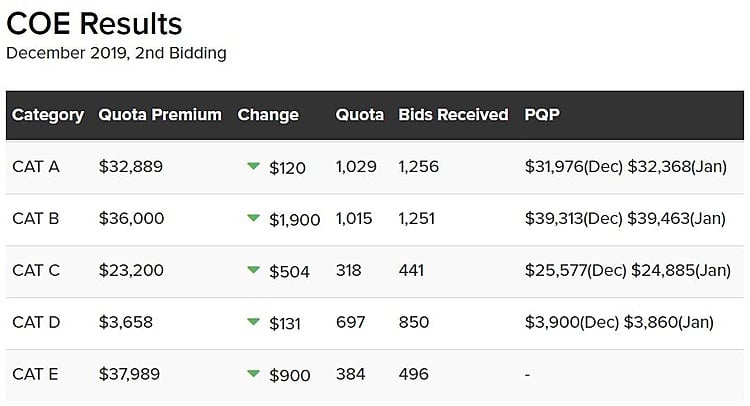Click the green down arrow in CAT D row
The image size is (750, 406).
254,321
